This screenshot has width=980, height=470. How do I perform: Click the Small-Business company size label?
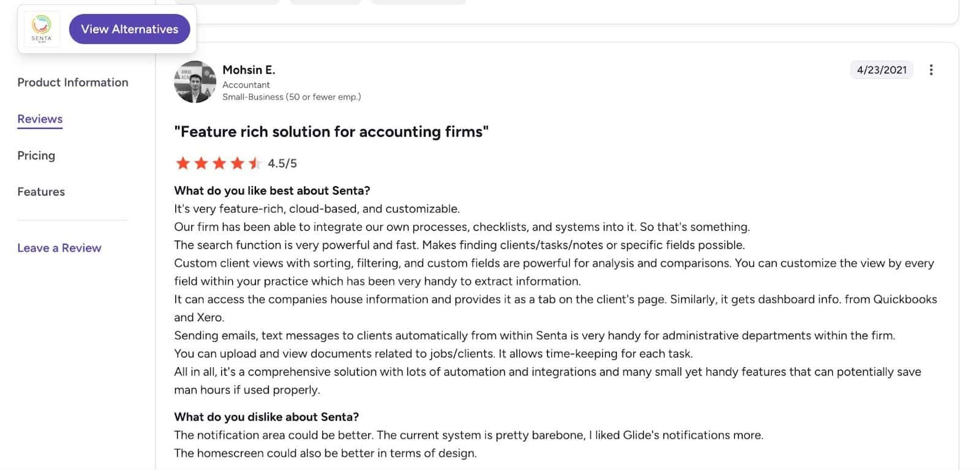tap(292, 97)
